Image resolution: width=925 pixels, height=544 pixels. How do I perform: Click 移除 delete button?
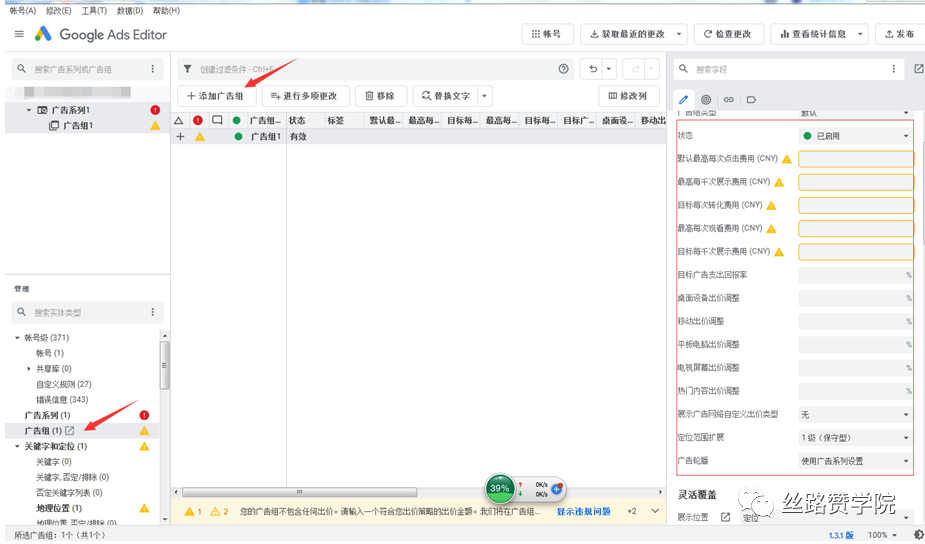point(380,96)
